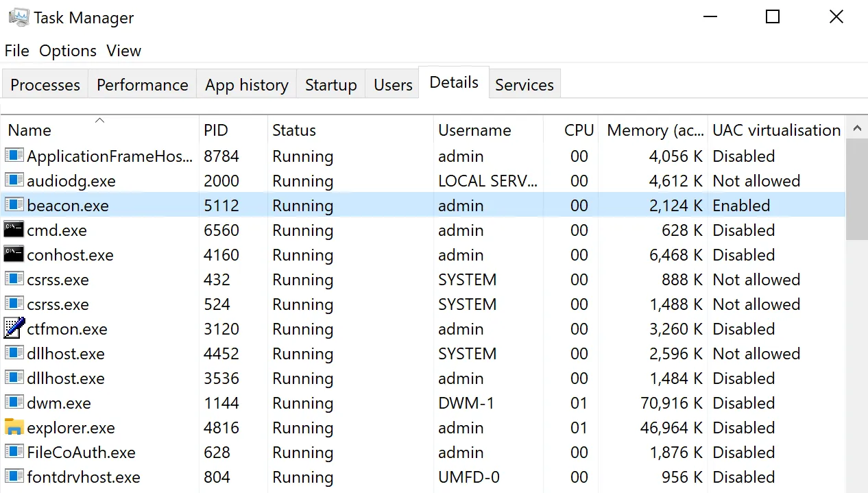Image resolution: width=868 pixels, height=493 pixels.
Task: Select the audiodg.exe process name
Action: tap(71, 180)
